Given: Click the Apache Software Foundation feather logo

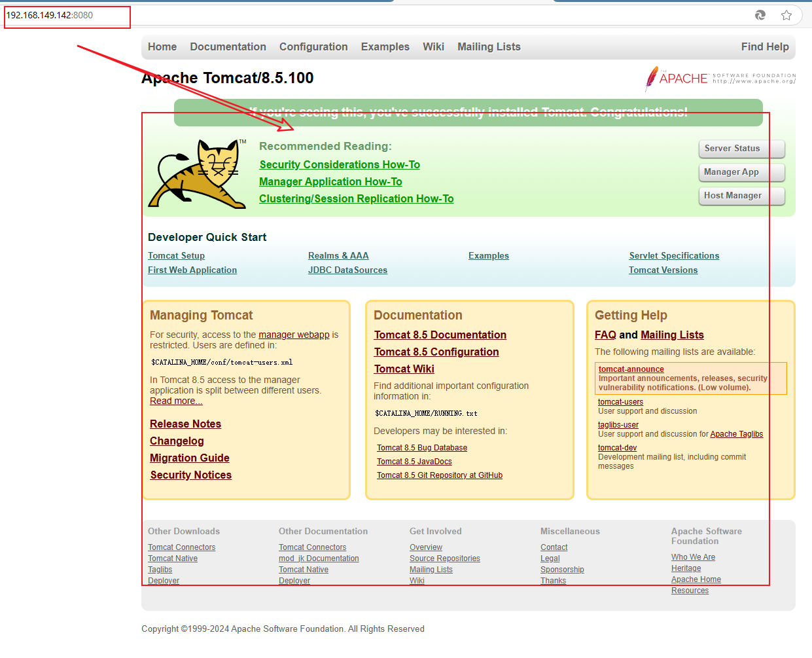Looking at the screenshot, I should (720, 79).
